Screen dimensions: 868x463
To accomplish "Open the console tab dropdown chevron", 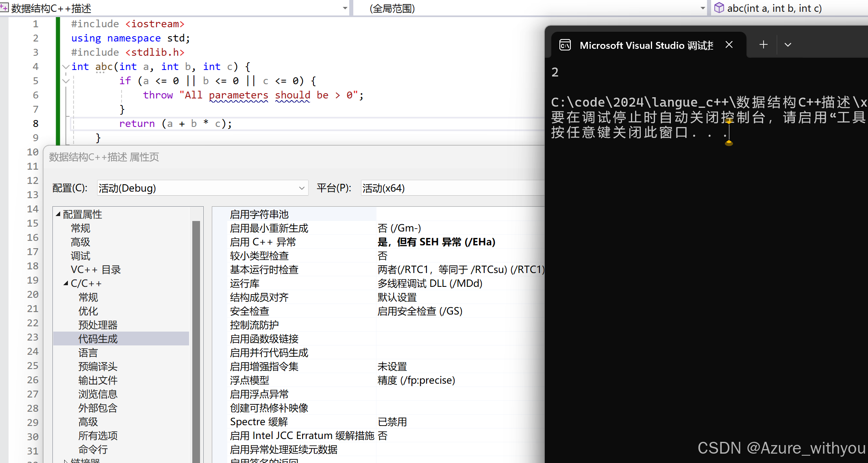I will point(788,45).
